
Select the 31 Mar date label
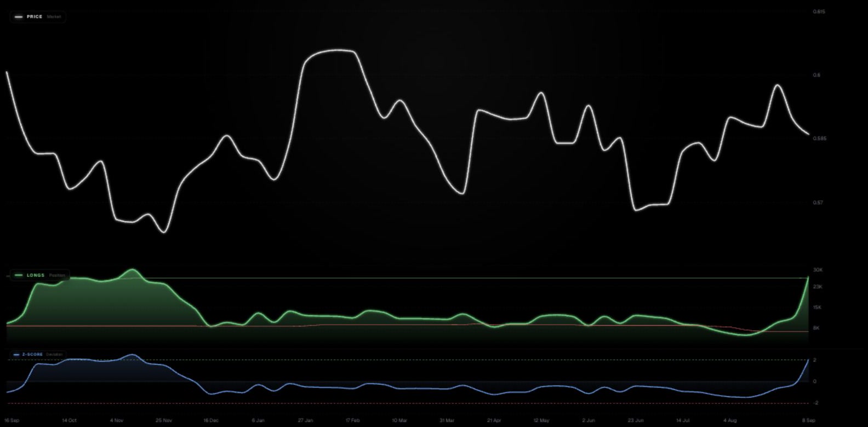[x=447, y=420]
